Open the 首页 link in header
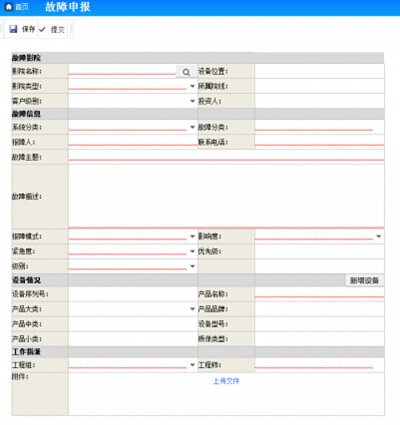 (22, 7)
